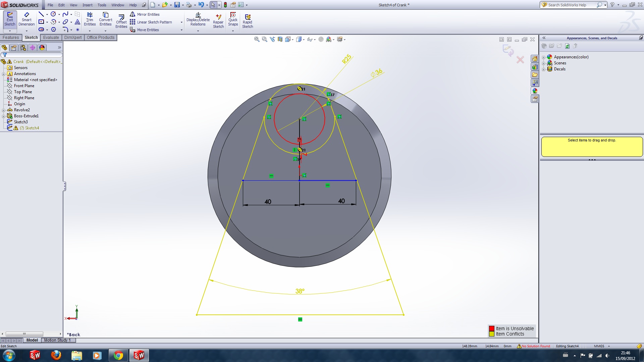
Task: Expand the Revolve2 feature node
Action: (4, 110)
